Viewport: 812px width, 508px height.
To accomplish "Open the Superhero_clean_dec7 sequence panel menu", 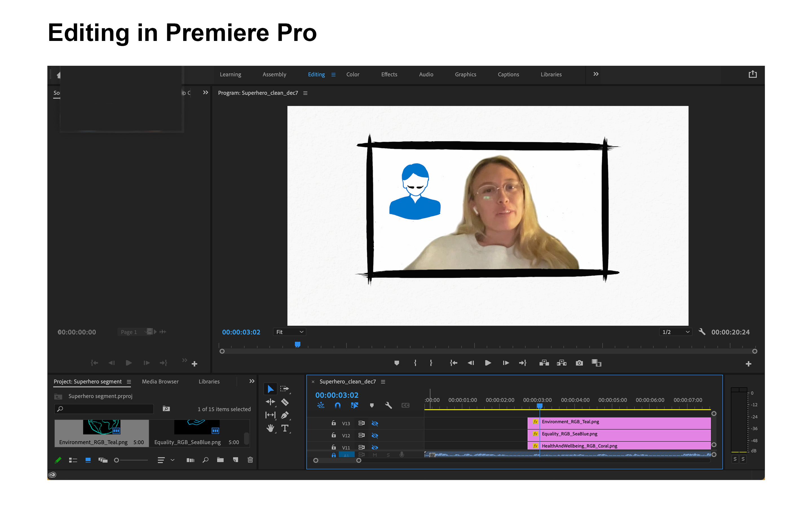I will pyautogui.click(x=383, y=382).
